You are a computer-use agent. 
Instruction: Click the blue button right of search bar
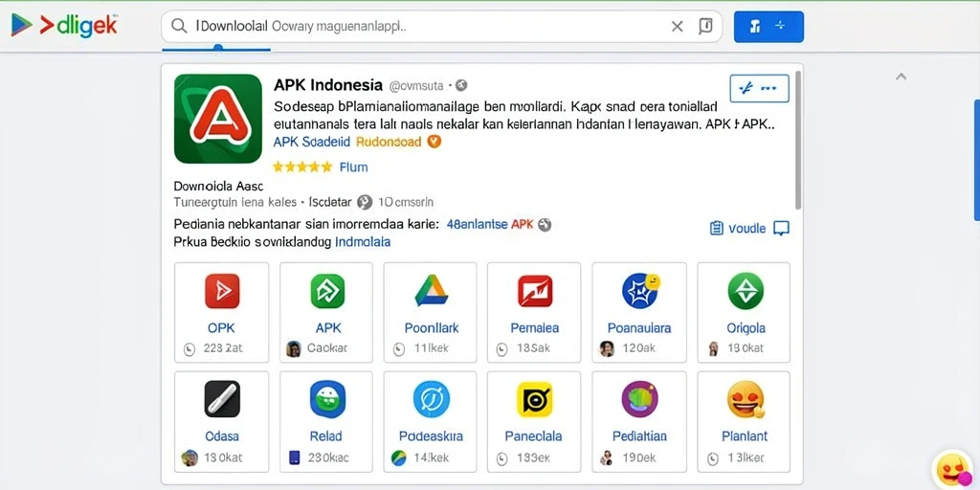pyautogui.click(x=768, y=26)
